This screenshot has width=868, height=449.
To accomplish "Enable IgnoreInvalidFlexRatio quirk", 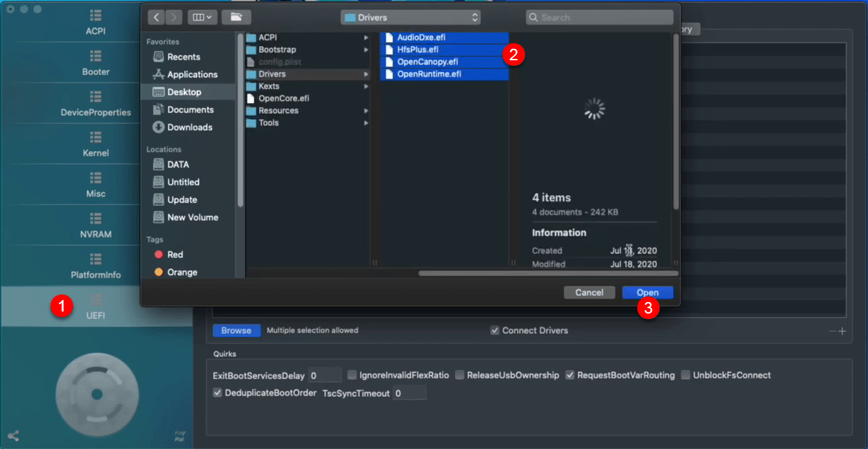I will point(352,375).
